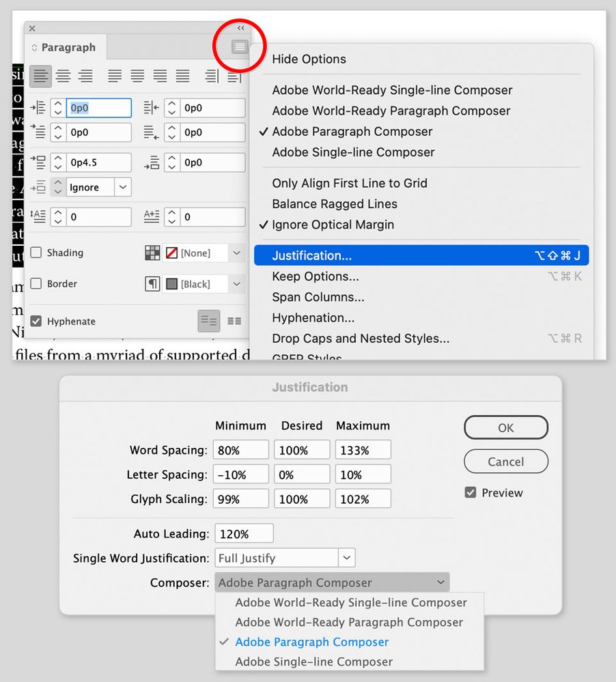This screenshot has height=682, width=616.
Task: Enable the Border checkbox
Action: click(x=36, y=283)
